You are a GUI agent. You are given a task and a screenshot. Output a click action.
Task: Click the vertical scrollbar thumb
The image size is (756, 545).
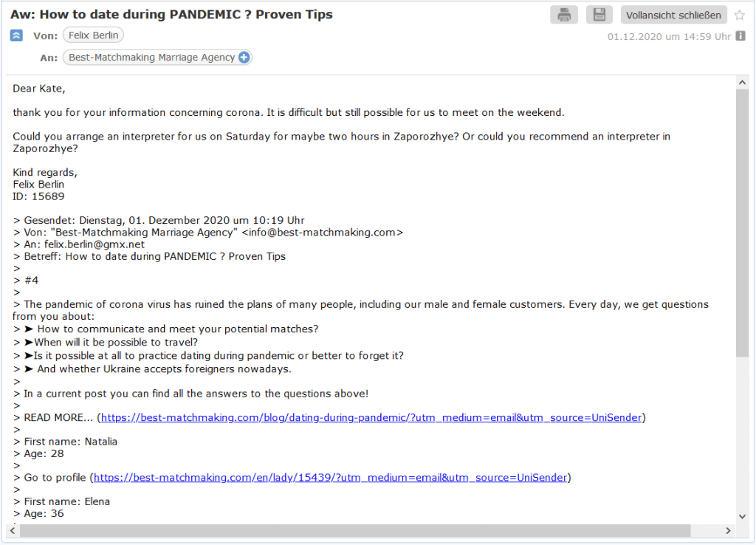click(x=742, y=222)
